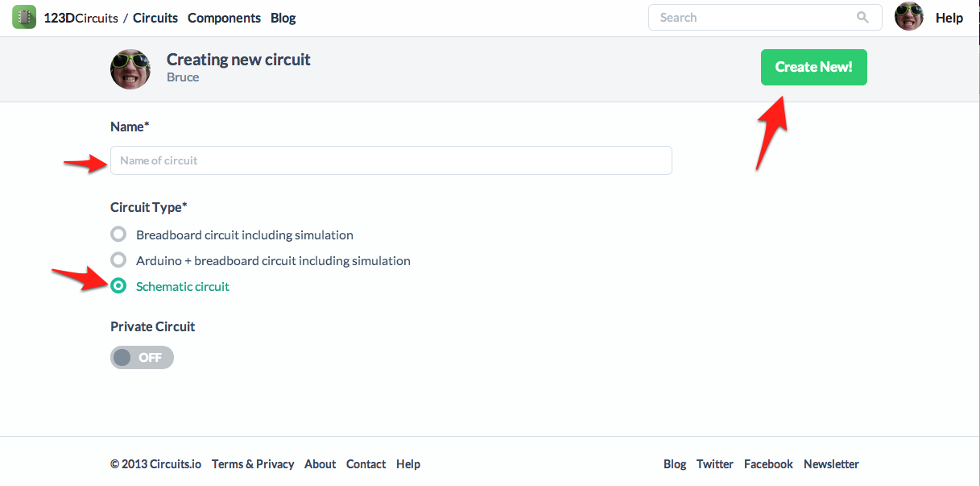Visit the Twitter link in the footer
Image resolution: width=980 pixels, height=486 pixels.
click(x=715, y=464)
